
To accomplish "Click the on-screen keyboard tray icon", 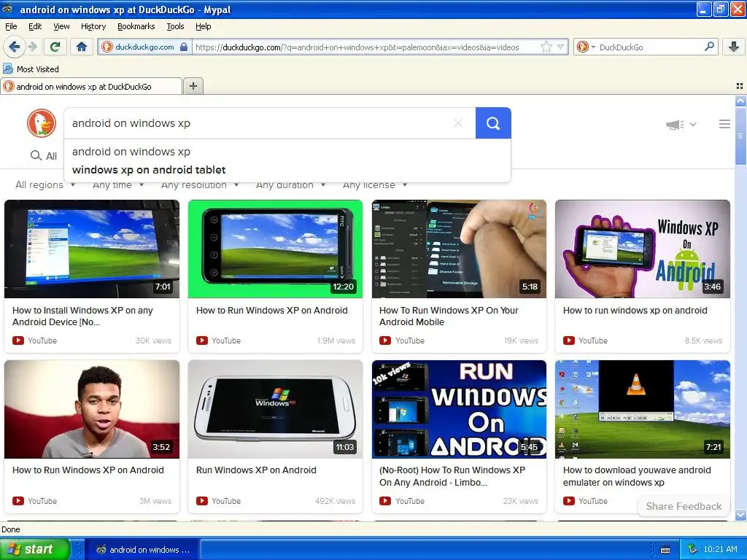I will (665, 550).
